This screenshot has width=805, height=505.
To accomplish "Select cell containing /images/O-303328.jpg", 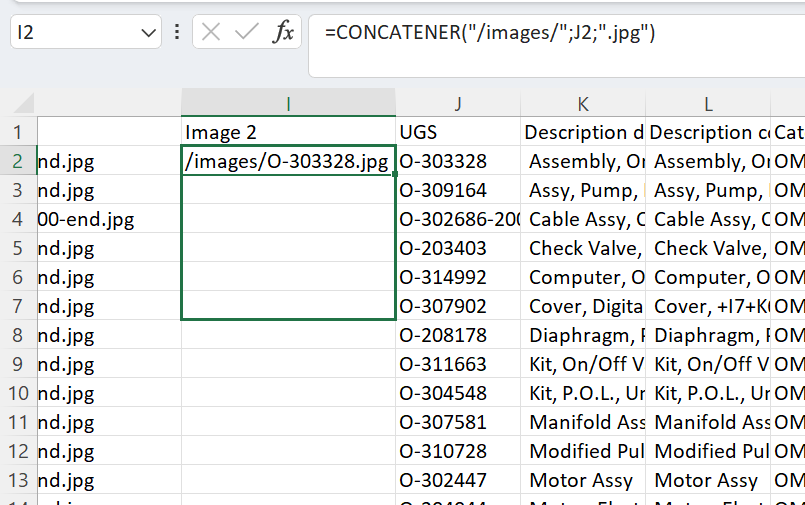I will 288,161.
